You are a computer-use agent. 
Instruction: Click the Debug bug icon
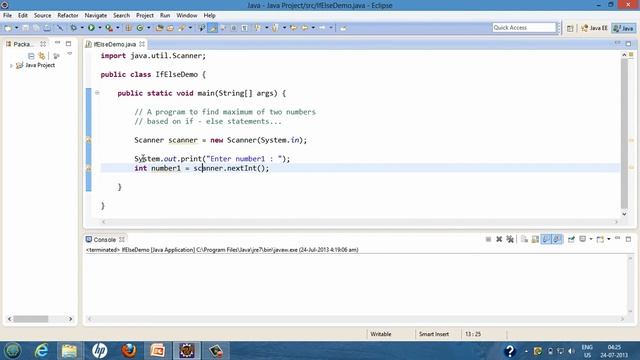[x=73, y=28]
